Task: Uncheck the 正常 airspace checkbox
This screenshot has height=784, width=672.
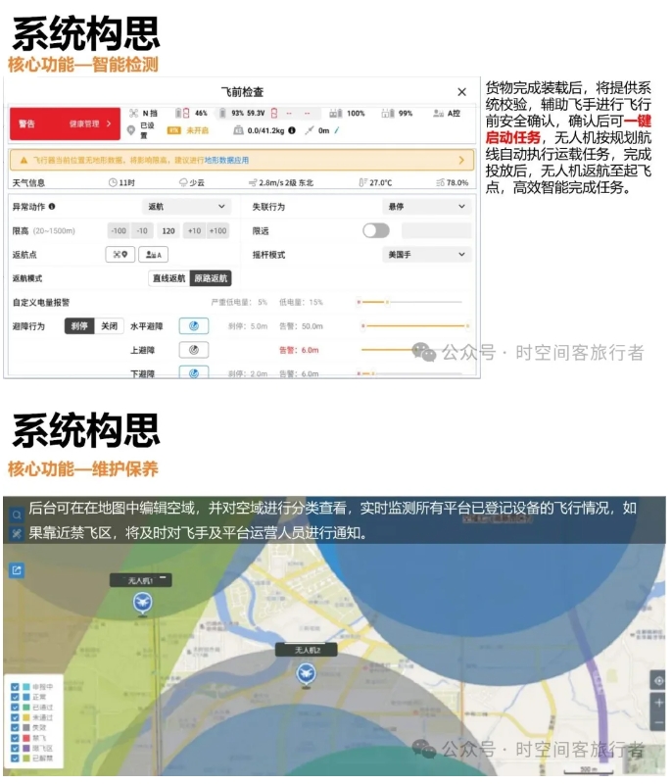Action: (x=15, y=697)
